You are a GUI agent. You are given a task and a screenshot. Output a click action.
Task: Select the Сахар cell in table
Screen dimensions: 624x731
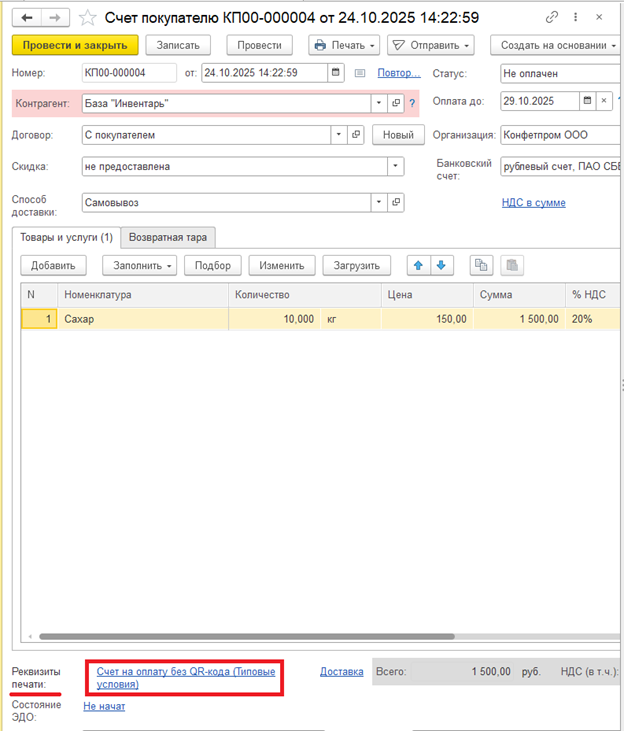(143, 319)
